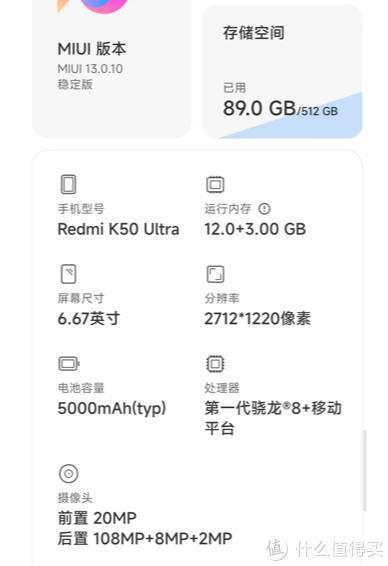Screen dimensions: 388x566
Task: Open the RAM info circle icon
Action: coord(264,209)
